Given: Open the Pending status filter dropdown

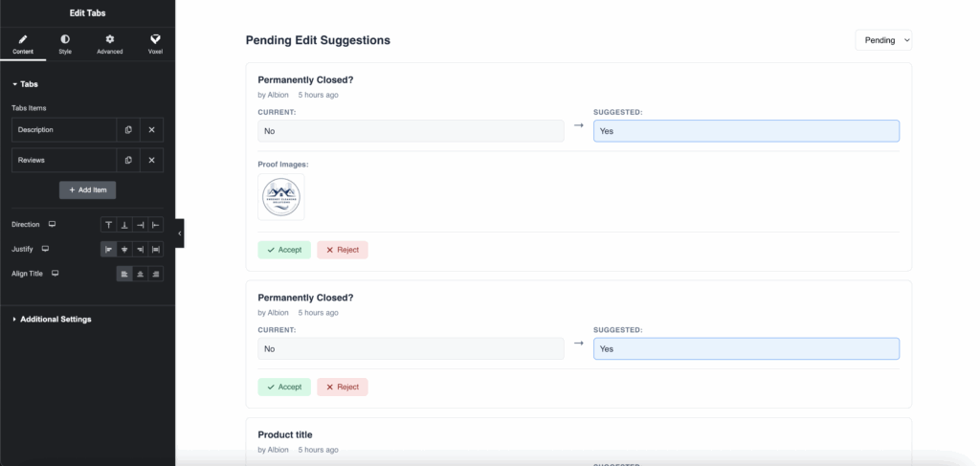Looking at the screenshot, I should (x=883, y=40).
